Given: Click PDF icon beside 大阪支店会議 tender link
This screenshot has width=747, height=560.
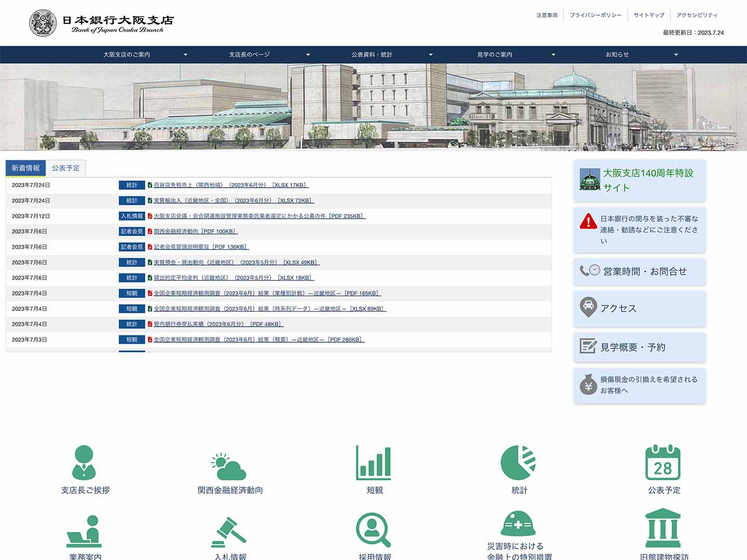Looking at the screenshot, I should (150, 216).
